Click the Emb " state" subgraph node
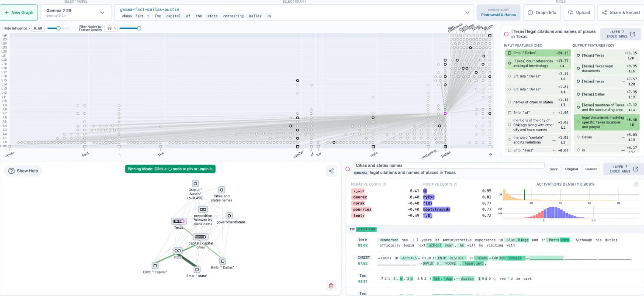 197,269
